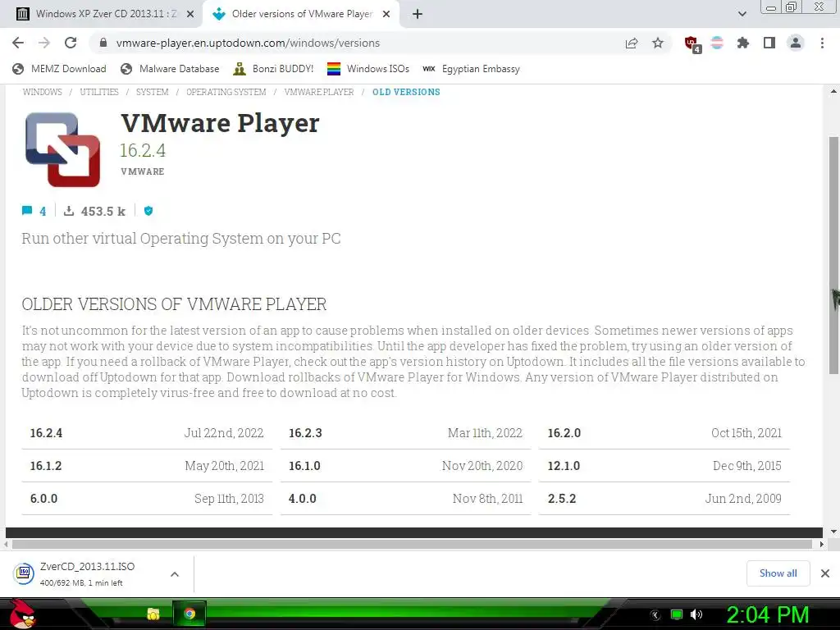840x630 pixels.
Task: Click the striped flag extension icon
Action: [x=717, y=43]
